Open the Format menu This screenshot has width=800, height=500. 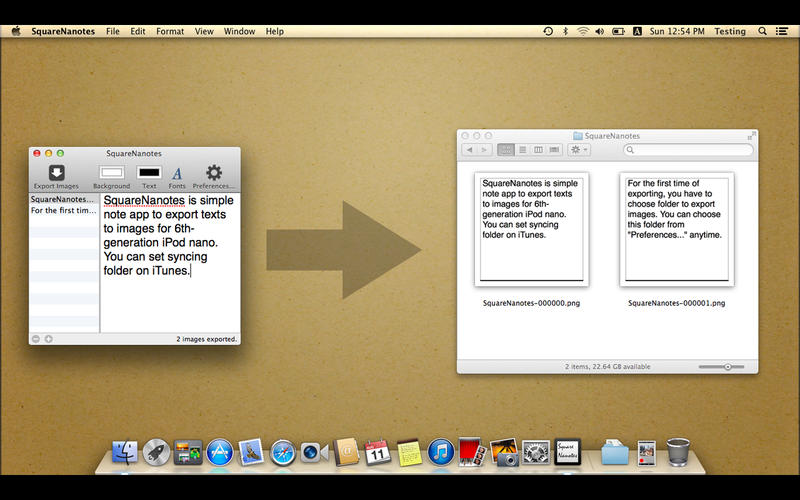point(170,31)
